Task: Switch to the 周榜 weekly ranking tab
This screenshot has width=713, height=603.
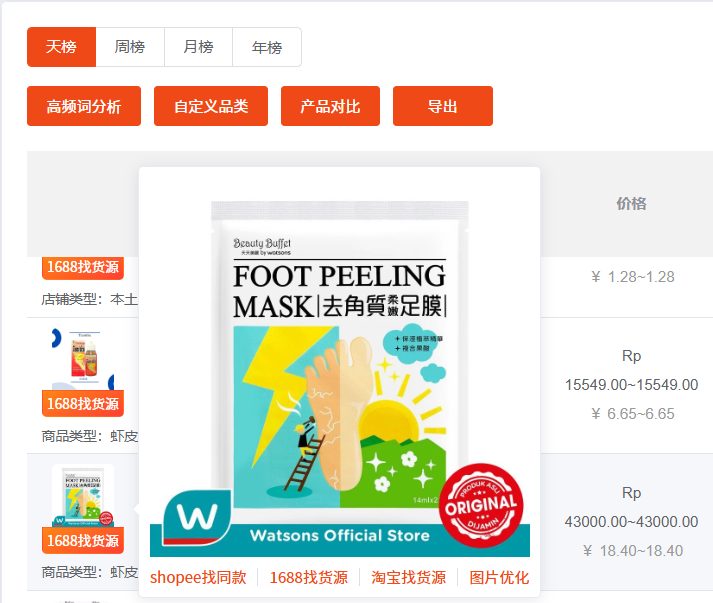Action: pyautogui.click(x=130, y=47)
